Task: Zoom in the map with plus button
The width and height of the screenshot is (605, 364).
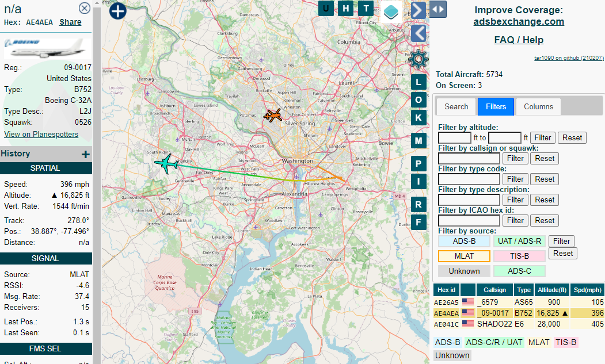Action: (117, 11)
